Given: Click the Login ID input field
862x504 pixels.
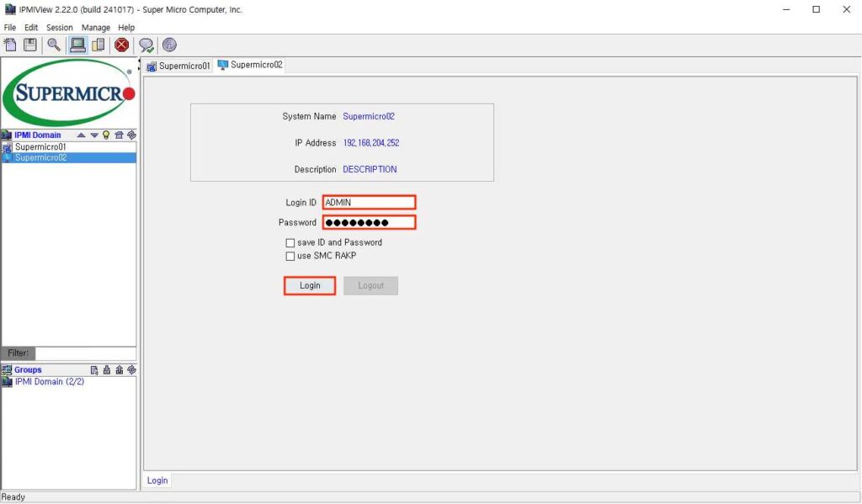Looking at the screenshot, I should (x=369, y=202).
